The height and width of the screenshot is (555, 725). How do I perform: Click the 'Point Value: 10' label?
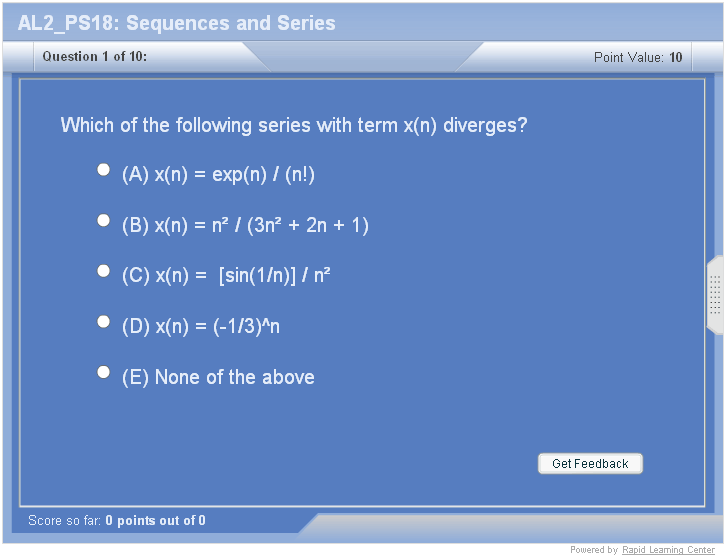(638, 58)
